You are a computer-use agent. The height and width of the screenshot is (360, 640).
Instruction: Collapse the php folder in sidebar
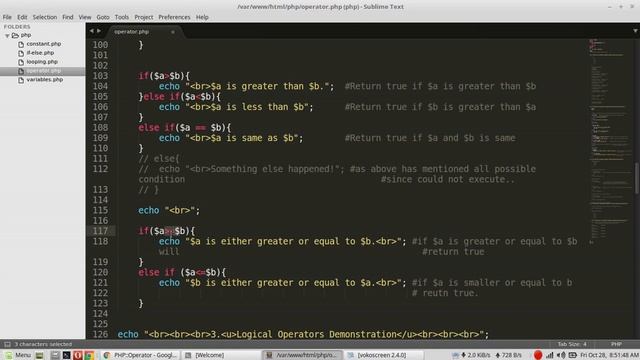point(7,36)
